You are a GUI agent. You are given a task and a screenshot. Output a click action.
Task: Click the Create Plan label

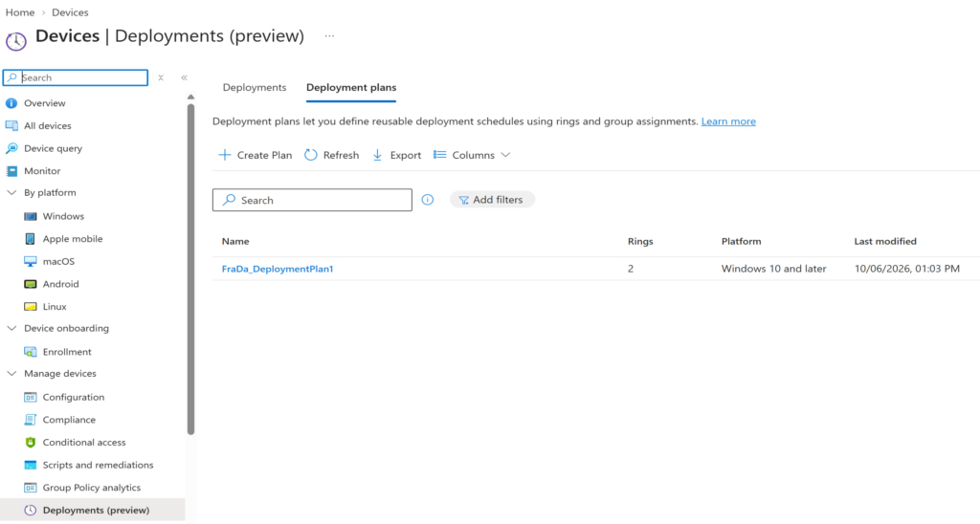(264, 156)
